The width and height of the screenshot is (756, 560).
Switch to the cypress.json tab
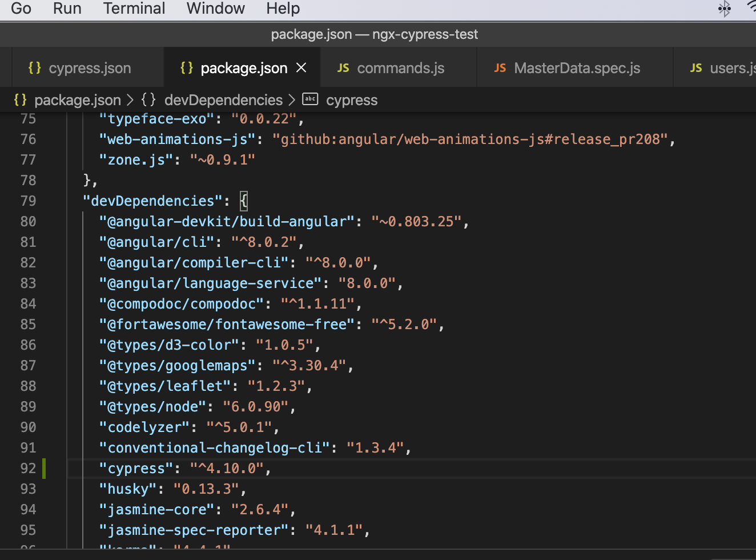coord(90,68)
